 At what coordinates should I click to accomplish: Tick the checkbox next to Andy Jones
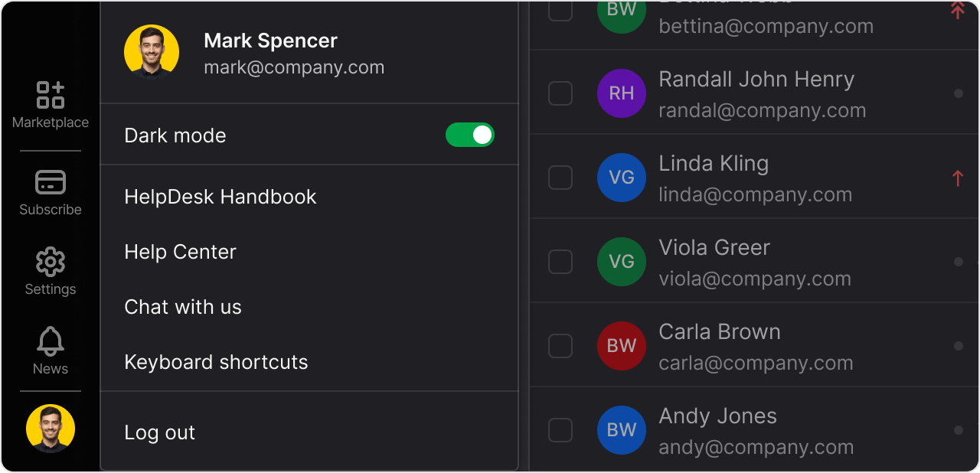(x=560, y=430)
